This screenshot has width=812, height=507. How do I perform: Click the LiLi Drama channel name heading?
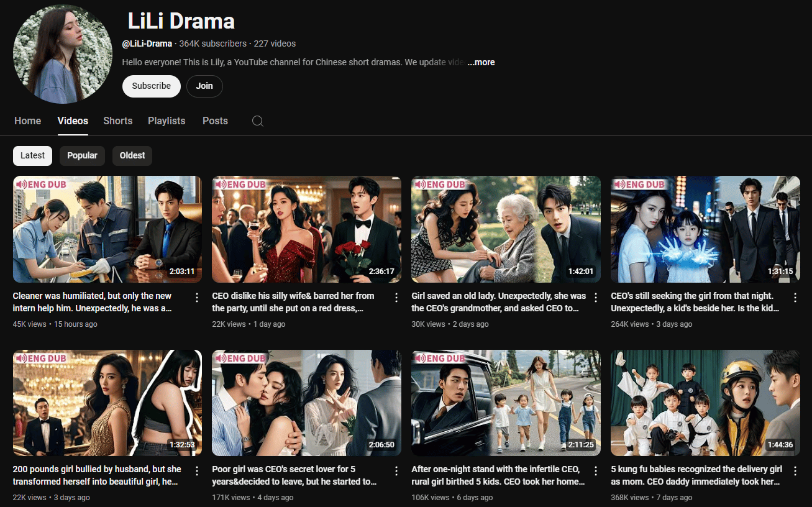pos(181,21)
